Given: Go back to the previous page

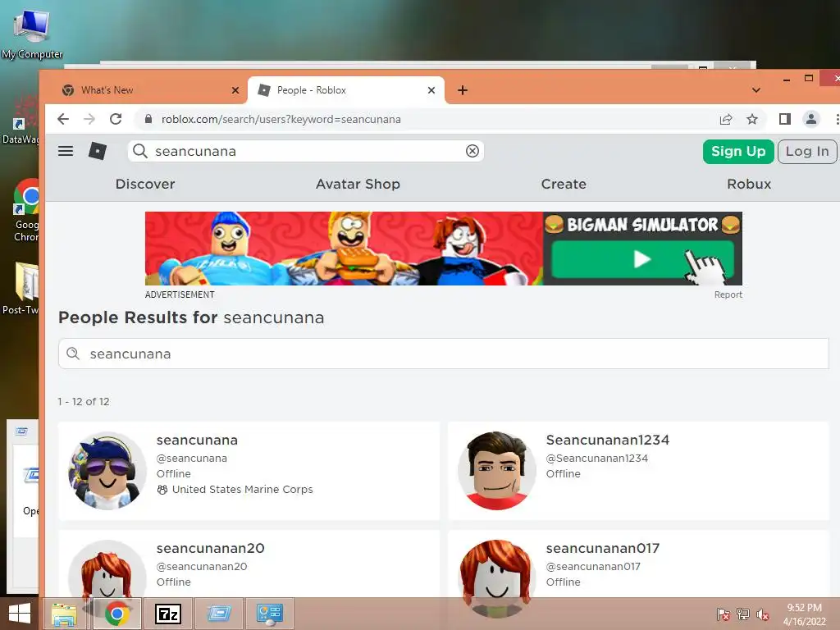Looking at the screenshot, I should [x=63, y=119].
